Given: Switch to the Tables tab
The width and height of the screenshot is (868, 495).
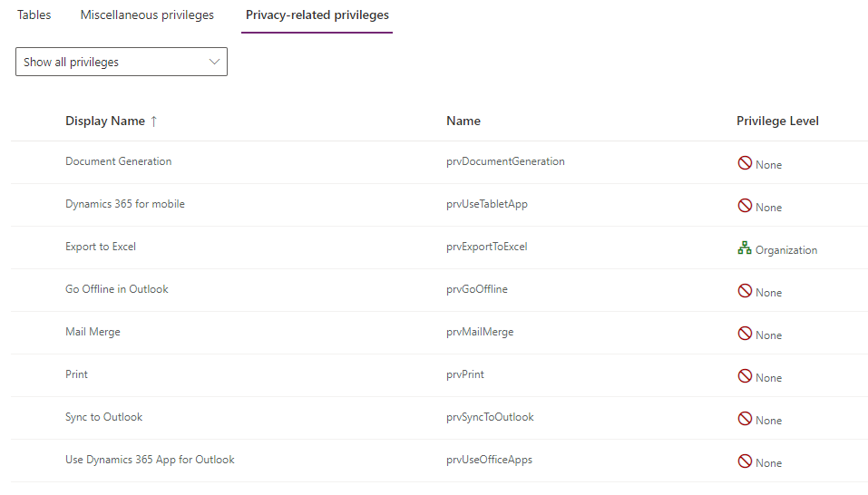Looking at the screenshot, I should click(x=34, y=15).
